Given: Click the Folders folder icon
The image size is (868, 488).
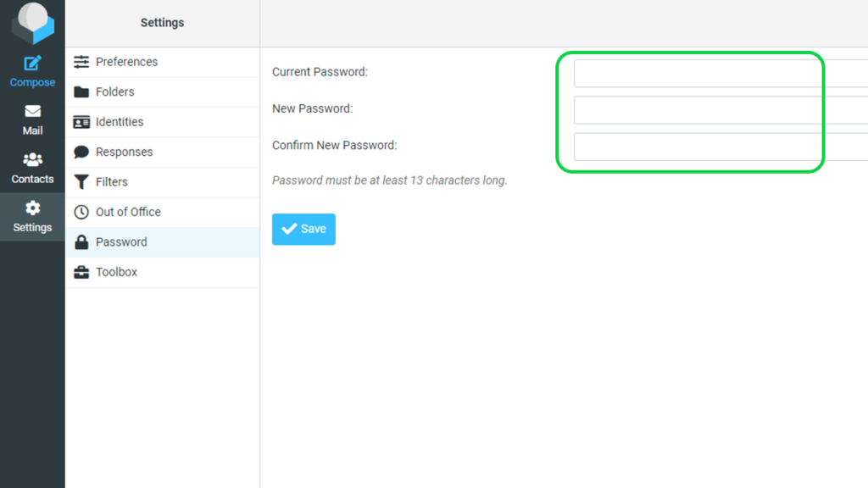Looking at the screenshot, I should 81,91.
